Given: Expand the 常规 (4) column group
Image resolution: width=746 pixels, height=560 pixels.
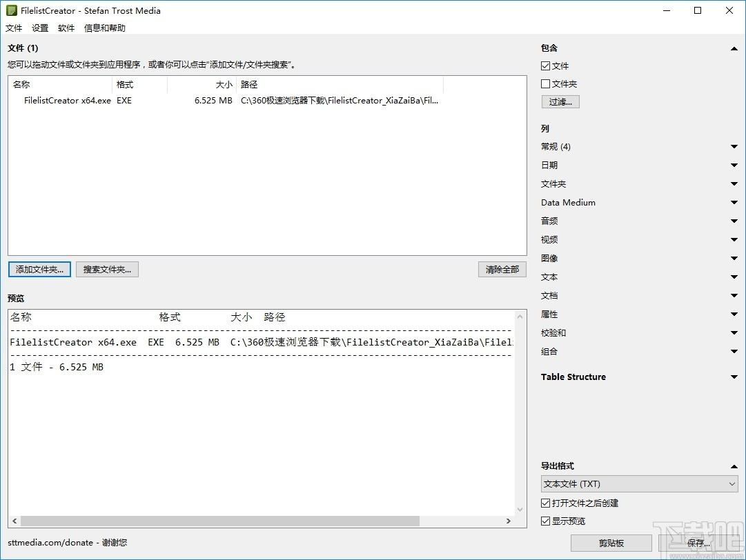Looking at the screenshot, I should tap(734, 147).
